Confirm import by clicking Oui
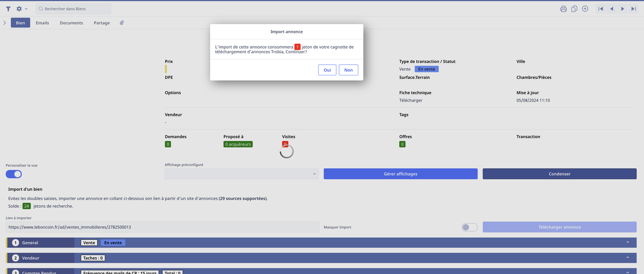Image resolution: width=644 pixels, height=274 pixels. point(327,70)
